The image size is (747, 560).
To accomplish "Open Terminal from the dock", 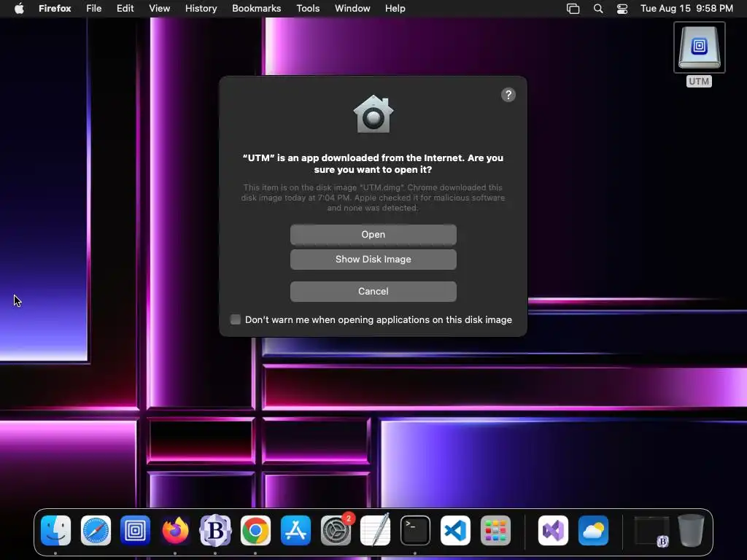I will tap(415, 531).
